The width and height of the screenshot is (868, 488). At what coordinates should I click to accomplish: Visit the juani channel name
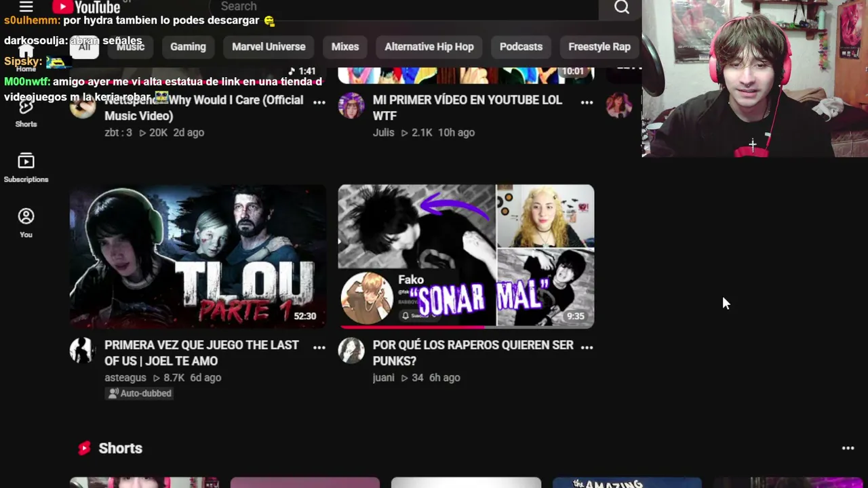click(x=383, y=378)
